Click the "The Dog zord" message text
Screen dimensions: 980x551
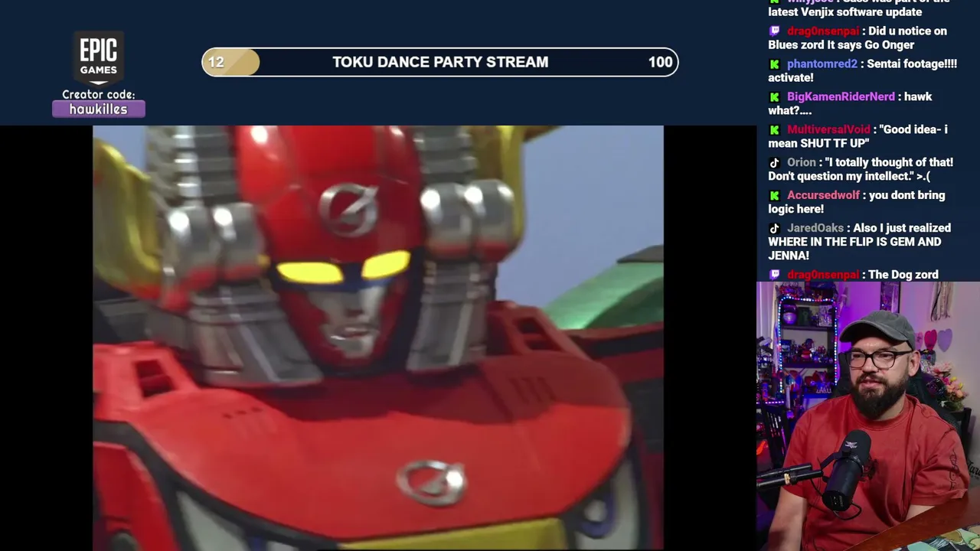[x=903, y=275]
